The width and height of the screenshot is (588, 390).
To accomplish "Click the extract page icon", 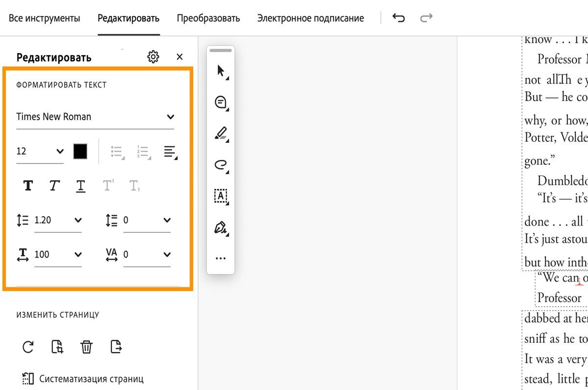I will click(116, 347).
